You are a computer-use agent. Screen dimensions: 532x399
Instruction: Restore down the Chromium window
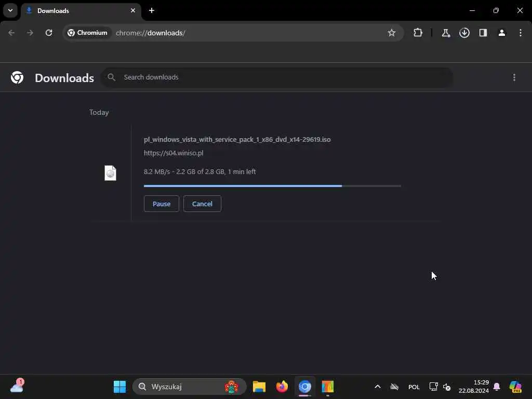496,10
